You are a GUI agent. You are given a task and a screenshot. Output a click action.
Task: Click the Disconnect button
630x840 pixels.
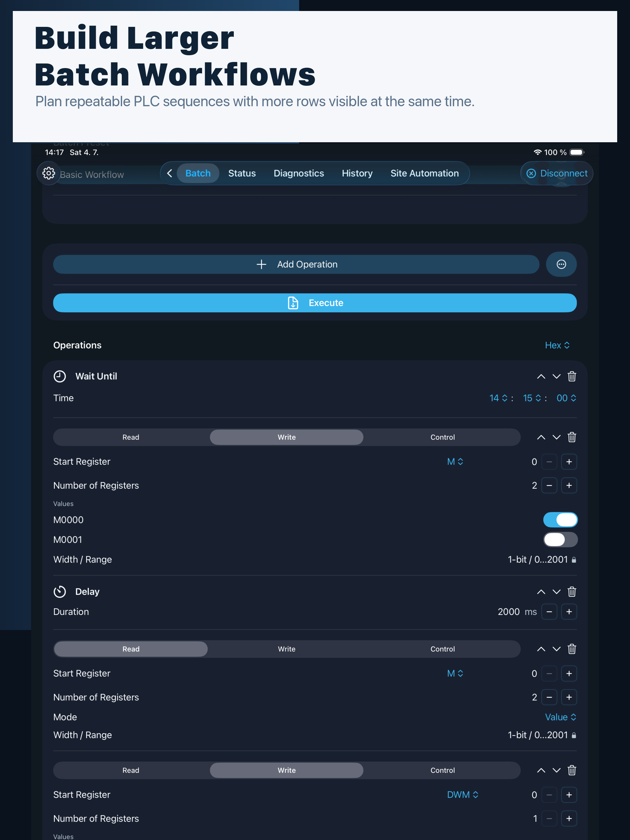pyautogui.click(x=557, y=173)
